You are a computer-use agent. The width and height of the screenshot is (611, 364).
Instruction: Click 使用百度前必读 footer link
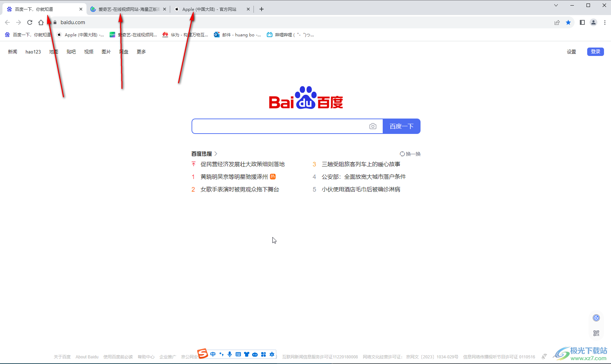coord(118,357)
